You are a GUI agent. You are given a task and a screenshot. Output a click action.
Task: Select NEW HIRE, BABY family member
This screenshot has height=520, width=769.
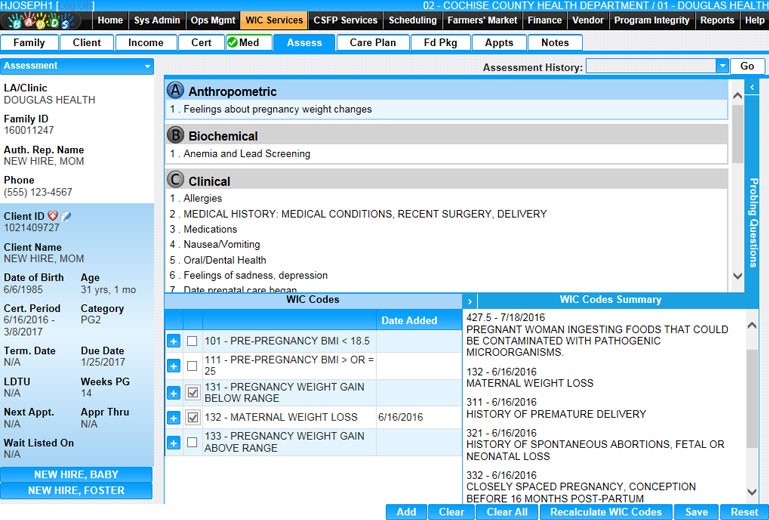tap(76, 475)
